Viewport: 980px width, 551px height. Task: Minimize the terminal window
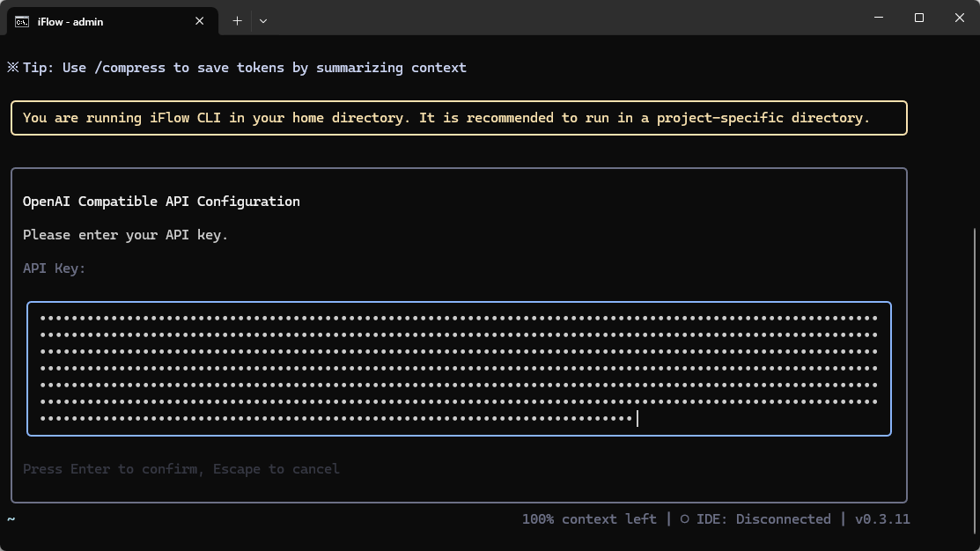click(879, 18)
